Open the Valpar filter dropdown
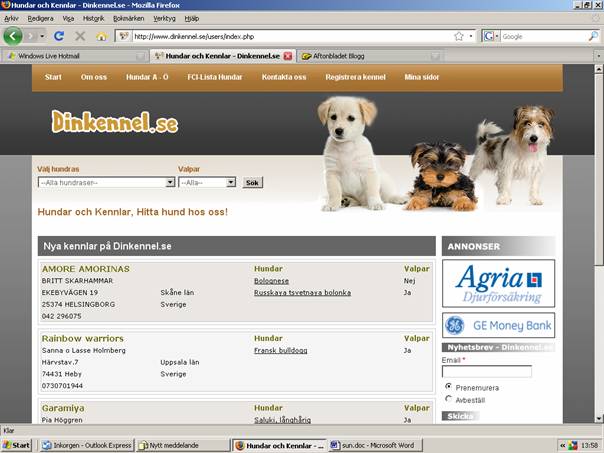The image size is (604, 453). [x=207, y=183]
